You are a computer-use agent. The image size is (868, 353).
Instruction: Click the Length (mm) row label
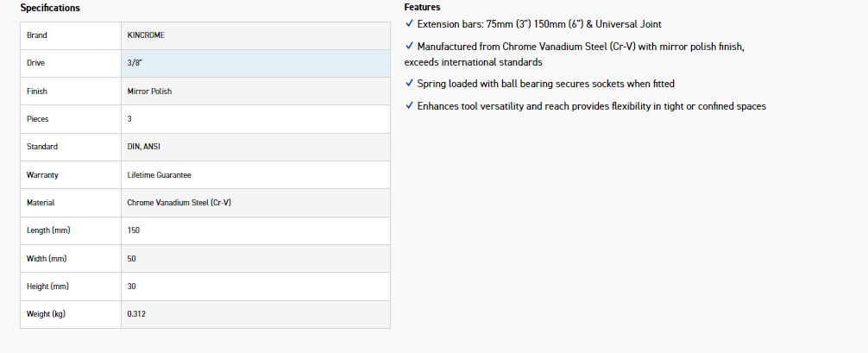tap(47, 230)
